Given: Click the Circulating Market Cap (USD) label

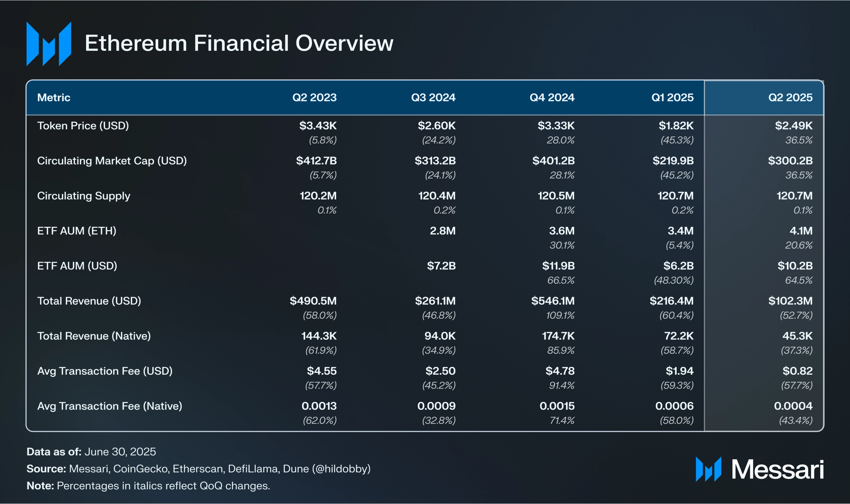Looking at the screenshot, I should pyautogui.click(x=112, y=161).
